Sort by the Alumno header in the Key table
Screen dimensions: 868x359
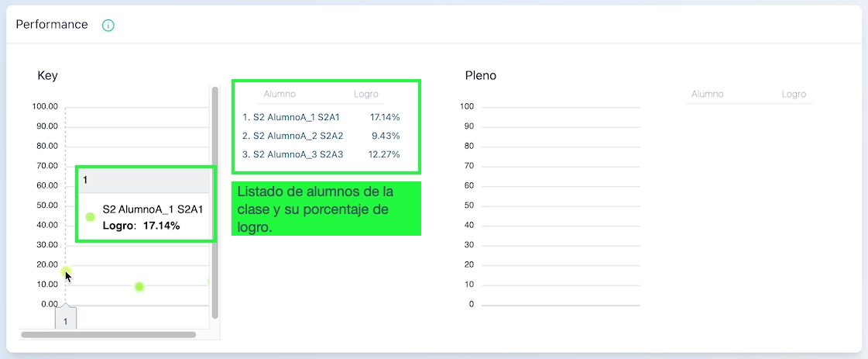click(x=280, y=94)
